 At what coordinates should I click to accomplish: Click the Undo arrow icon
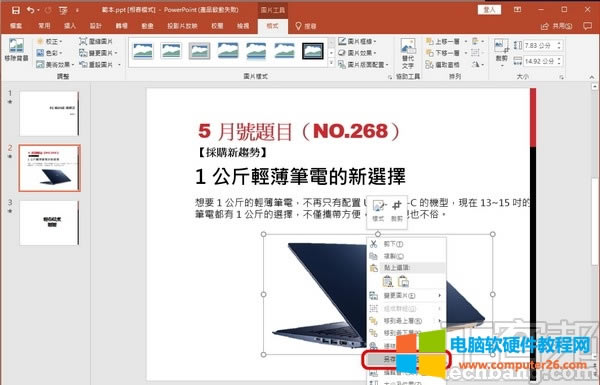tap(30, 10)
